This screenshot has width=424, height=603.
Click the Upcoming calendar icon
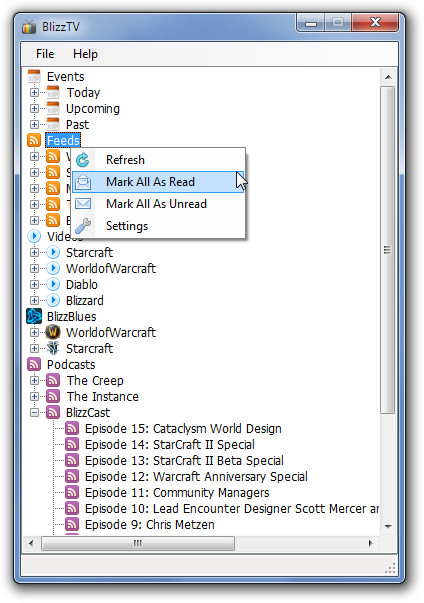[x=53, y=108]
